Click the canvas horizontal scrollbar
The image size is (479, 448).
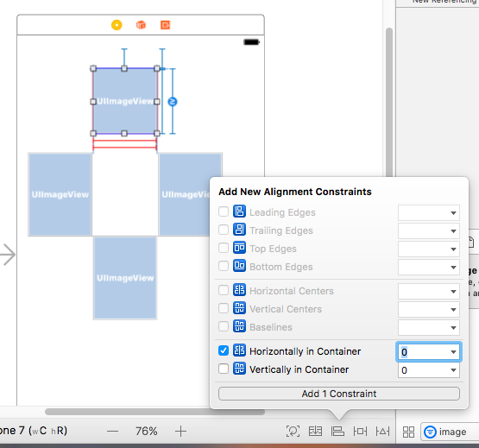[154, 412]
